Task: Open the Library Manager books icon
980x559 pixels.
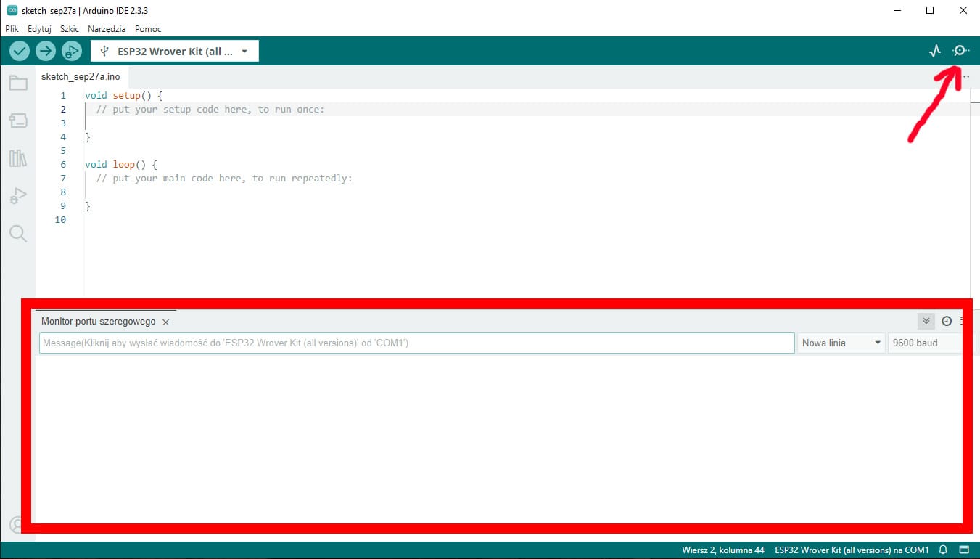Action: [x=18, y=158]
